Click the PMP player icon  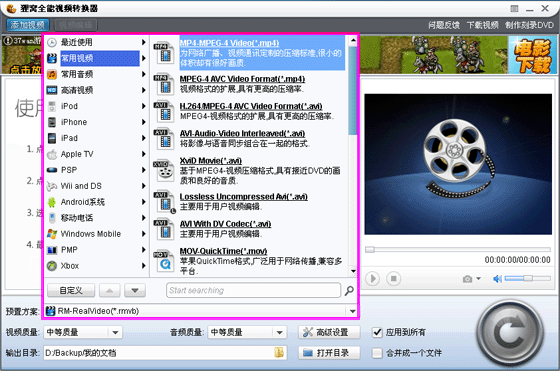tap(52, 250)
